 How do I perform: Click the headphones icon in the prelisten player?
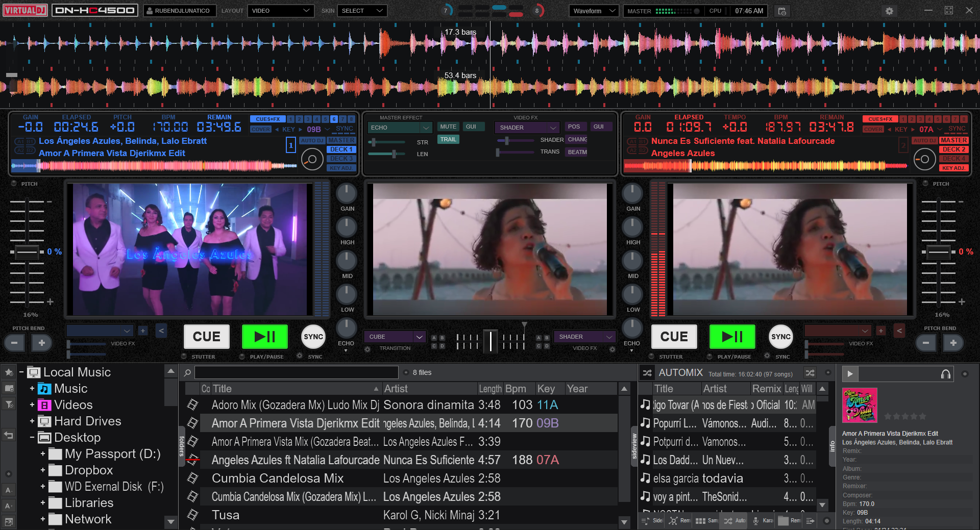pos(945,374)
